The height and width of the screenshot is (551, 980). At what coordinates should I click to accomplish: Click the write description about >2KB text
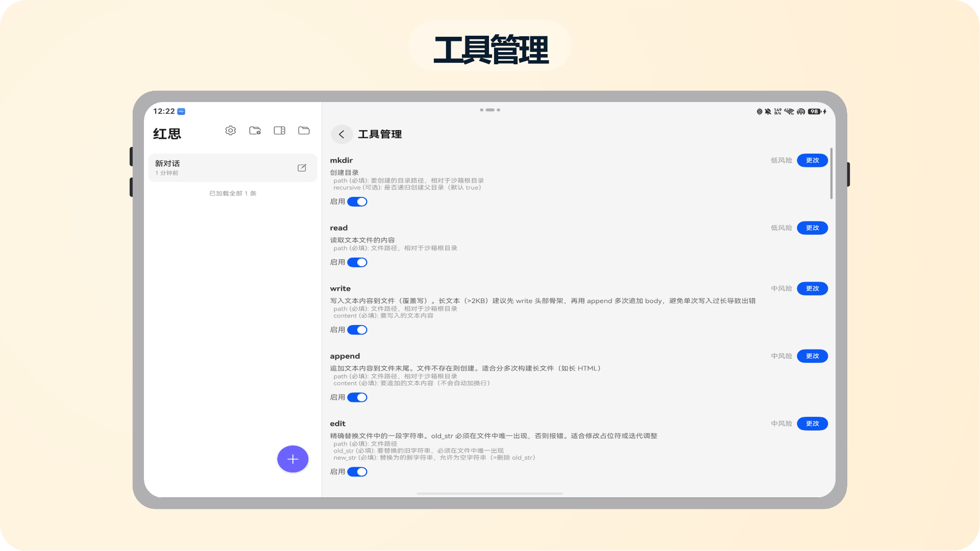pos(543,301)
